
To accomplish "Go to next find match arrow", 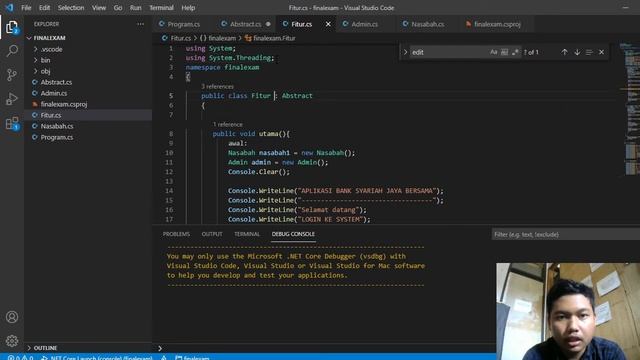I will (577, 52).
